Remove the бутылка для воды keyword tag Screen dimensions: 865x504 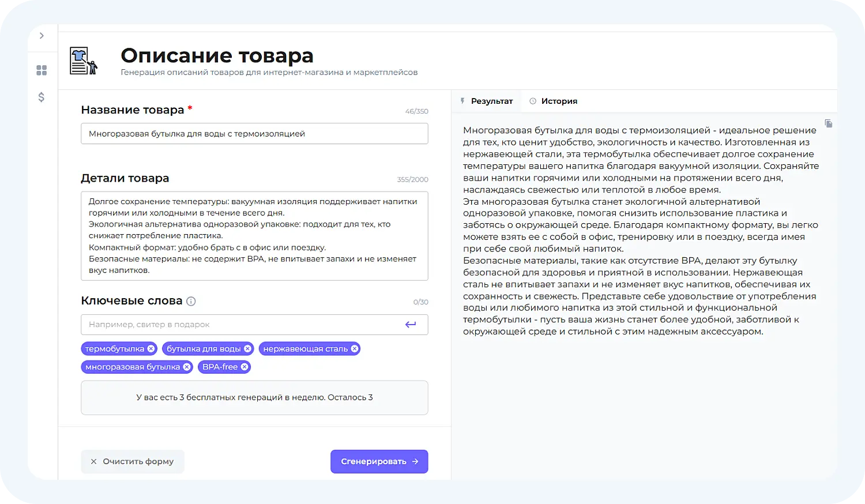point(247,348)
